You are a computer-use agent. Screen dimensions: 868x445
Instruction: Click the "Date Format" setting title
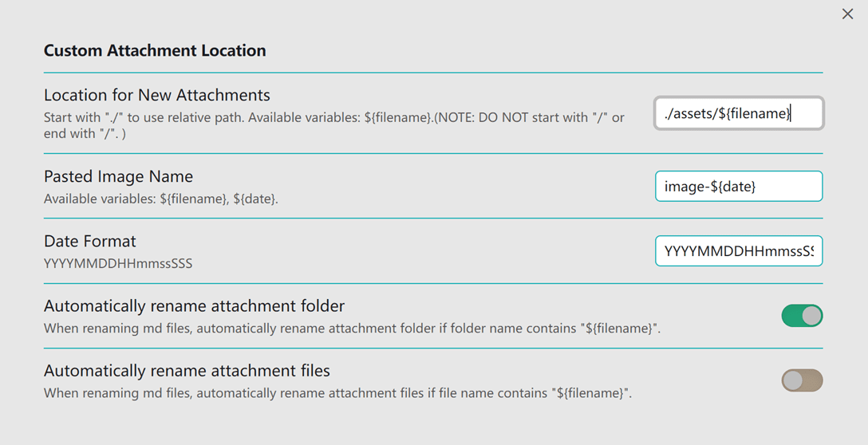[90, 241]
